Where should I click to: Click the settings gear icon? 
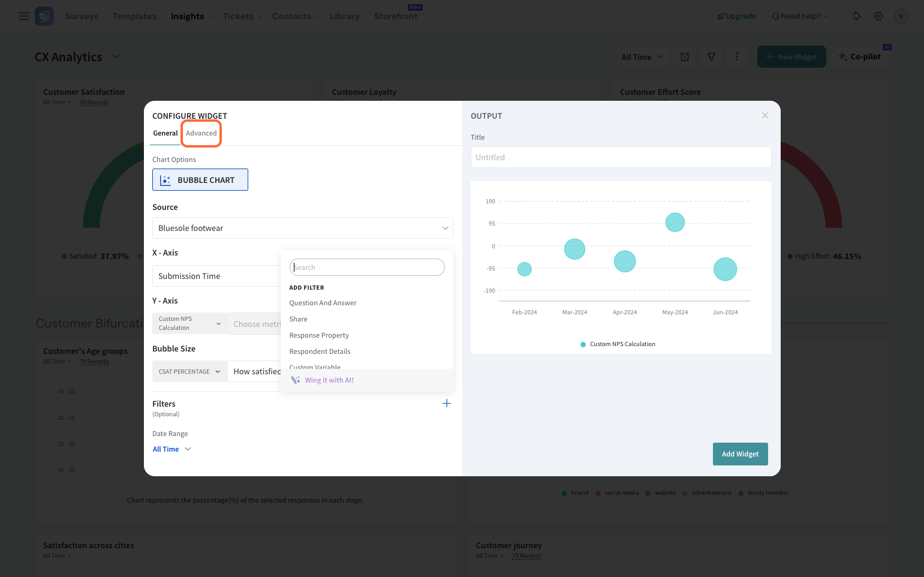(878, 16)
